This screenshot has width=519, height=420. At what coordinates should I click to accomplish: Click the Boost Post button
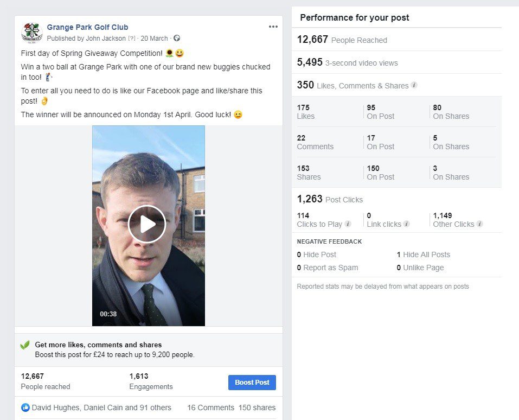click(252, 382)
